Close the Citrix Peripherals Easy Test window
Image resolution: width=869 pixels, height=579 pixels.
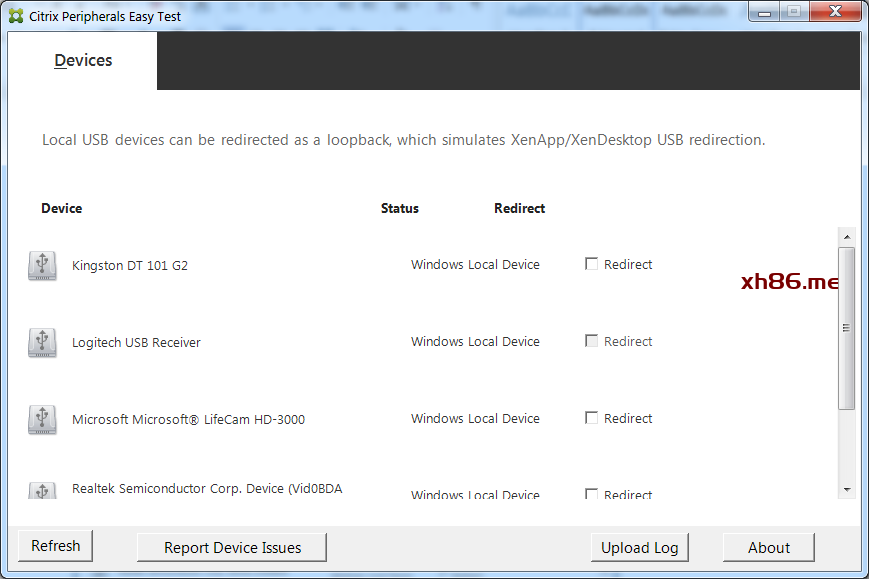tap(835, 12)
